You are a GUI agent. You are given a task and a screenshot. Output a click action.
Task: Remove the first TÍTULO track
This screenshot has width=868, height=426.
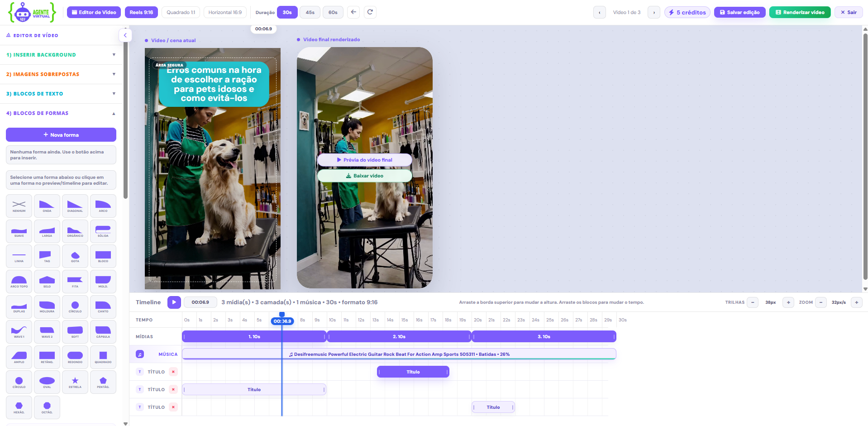coord(173,372)
